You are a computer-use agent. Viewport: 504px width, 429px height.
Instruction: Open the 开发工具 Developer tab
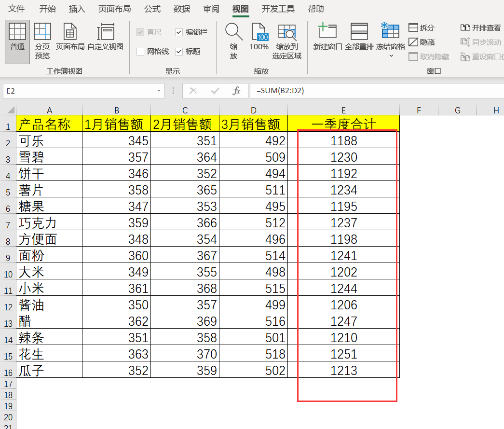[278, 9]
